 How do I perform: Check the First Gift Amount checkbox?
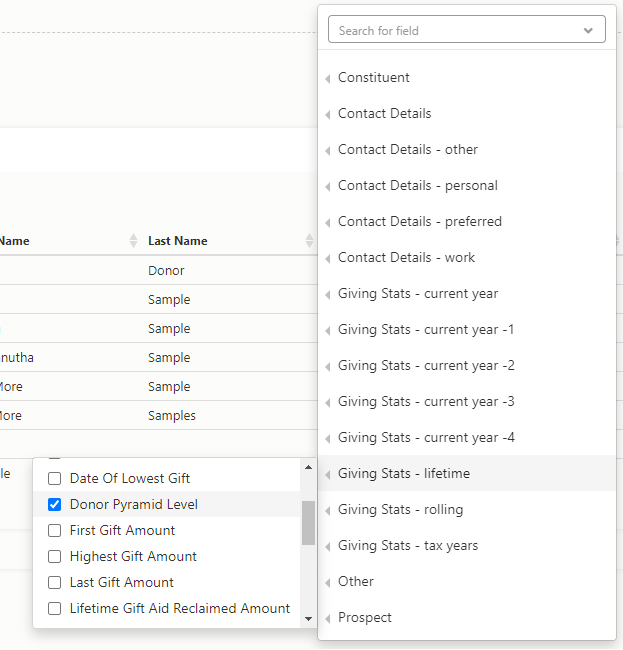coord(54,531)
